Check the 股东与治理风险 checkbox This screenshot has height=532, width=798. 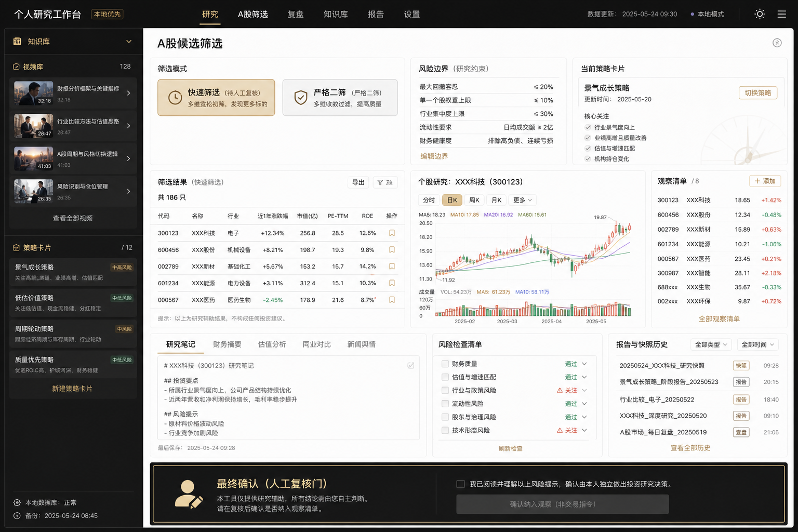445,417
